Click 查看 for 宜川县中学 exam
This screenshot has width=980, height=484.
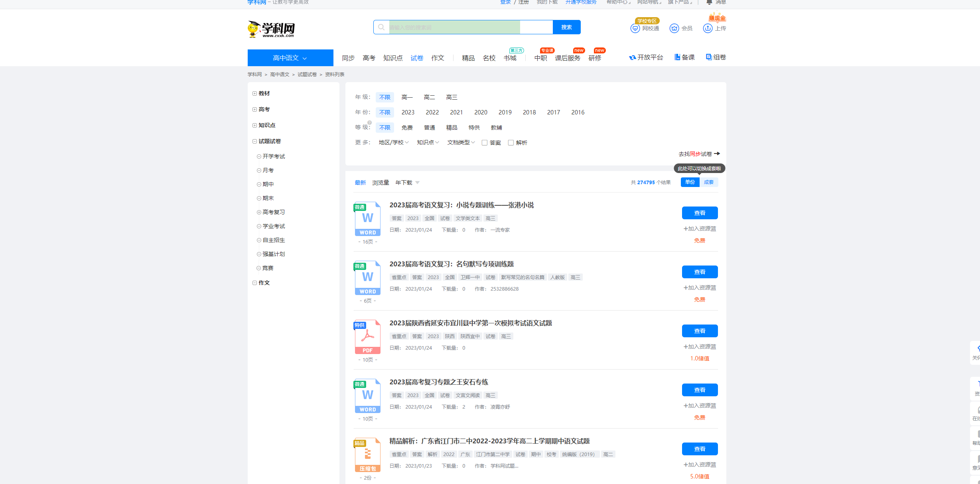point(700,331)
